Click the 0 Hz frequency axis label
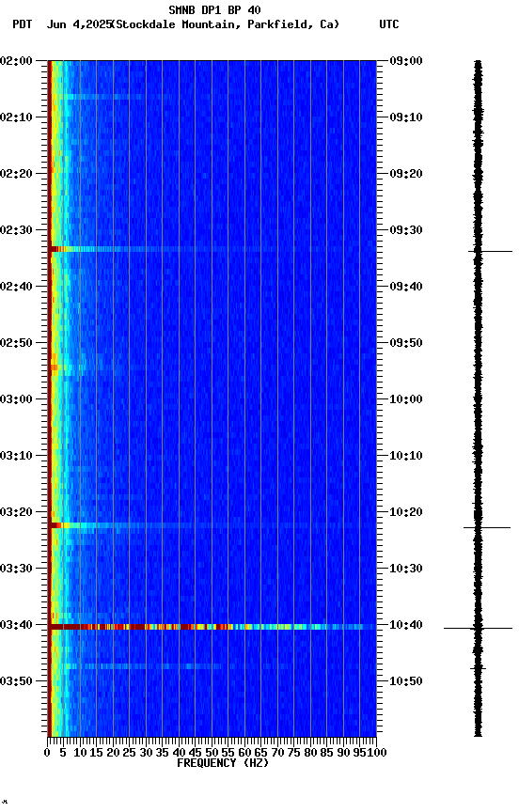 [48, 753]
